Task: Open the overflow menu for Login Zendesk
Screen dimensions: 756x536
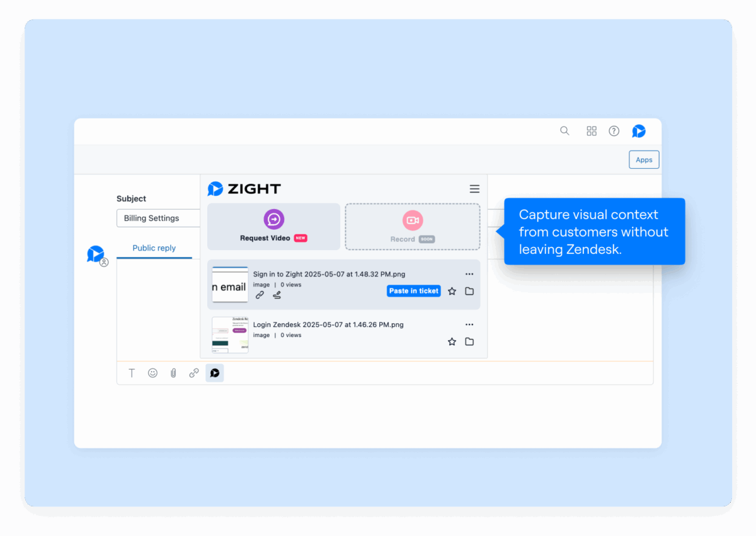Action: pos(469,324)
